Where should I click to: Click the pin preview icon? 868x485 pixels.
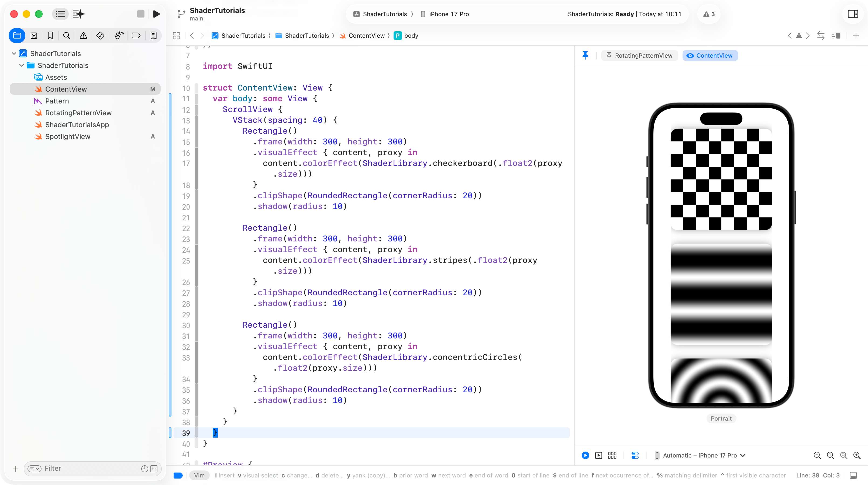pos(585,56)
